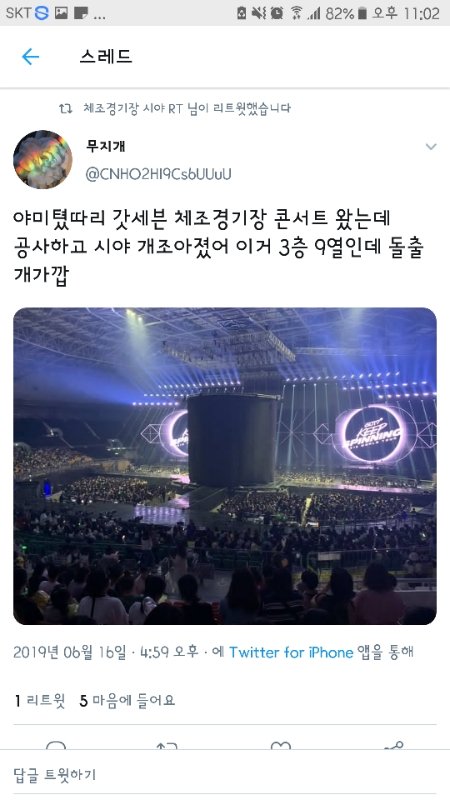The height and width of the screenshot is (800, 450).
Task: Tap the share icon below the tweet
Action: [x=393, y=745]
